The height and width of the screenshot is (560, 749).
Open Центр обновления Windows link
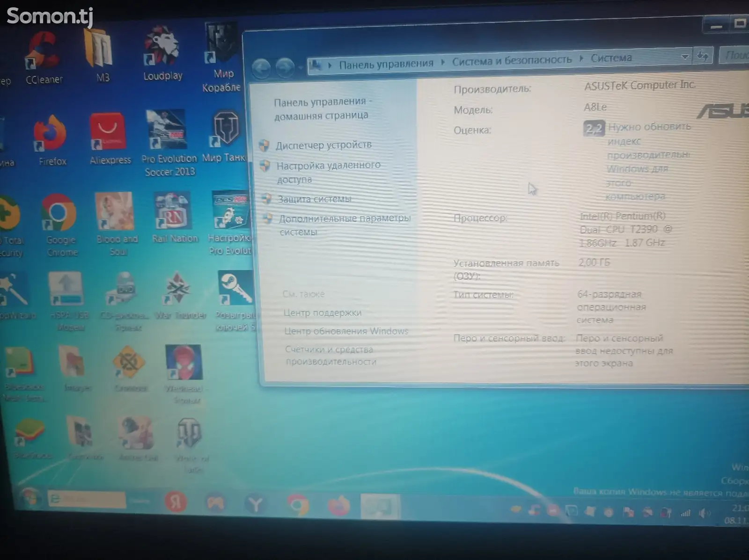tap(346, 331)
